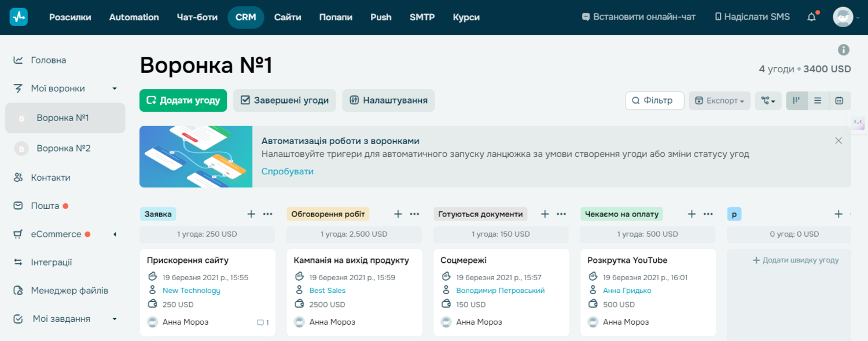Image resolution: width=868 pixels, height=341 pixels.
Task: Open Push in the top navigation
Action: tap(381, 17)
